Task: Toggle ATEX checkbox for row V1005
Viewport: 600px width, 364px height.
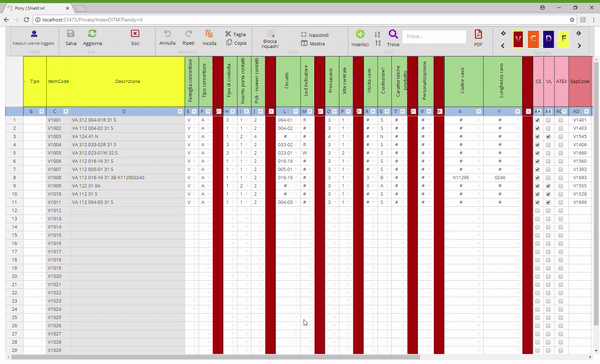Action: pos(561,153)
